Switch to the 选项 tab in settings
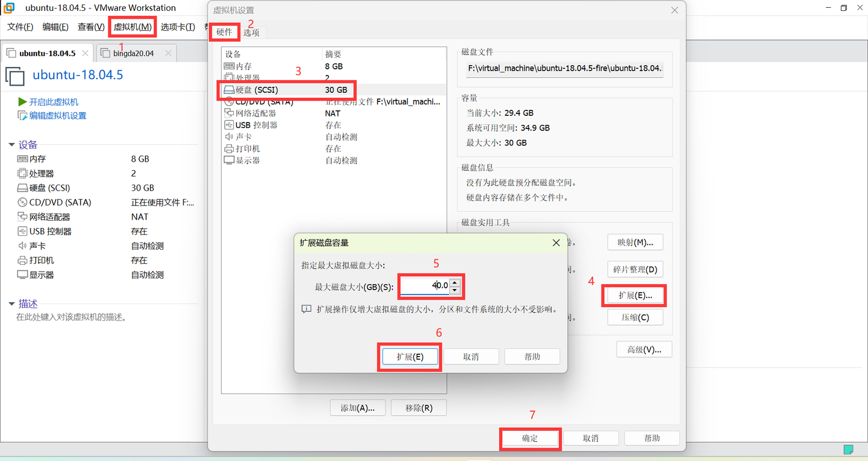The height and width of the screenshot is (461, 868). click(251, 33)
